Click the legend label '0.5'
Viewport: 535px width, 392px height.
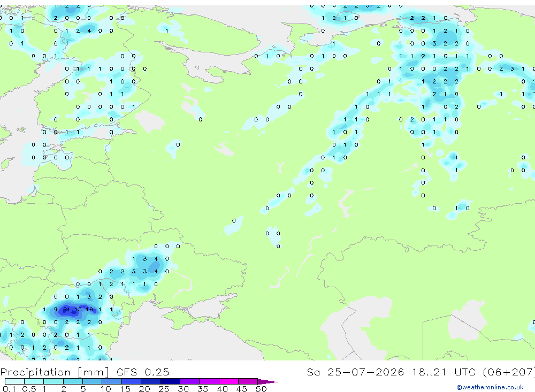click(29, 389)
